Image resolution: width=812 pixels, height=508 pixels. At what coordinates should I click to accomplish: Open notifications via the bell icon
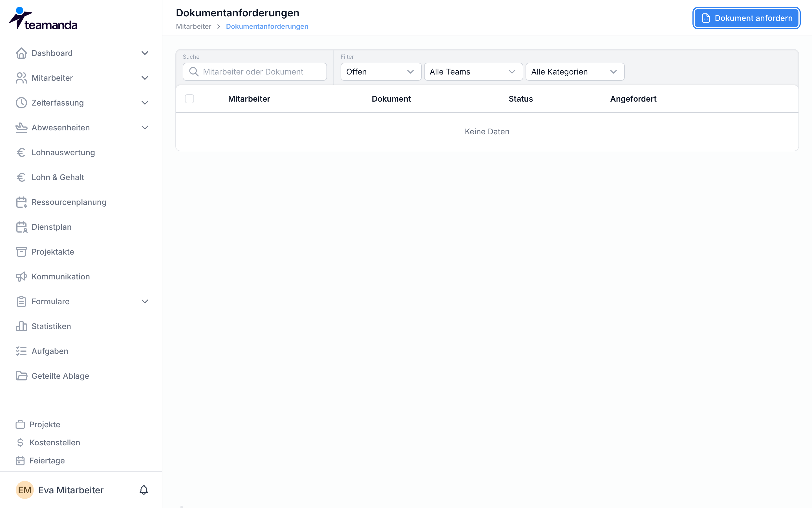144,490
